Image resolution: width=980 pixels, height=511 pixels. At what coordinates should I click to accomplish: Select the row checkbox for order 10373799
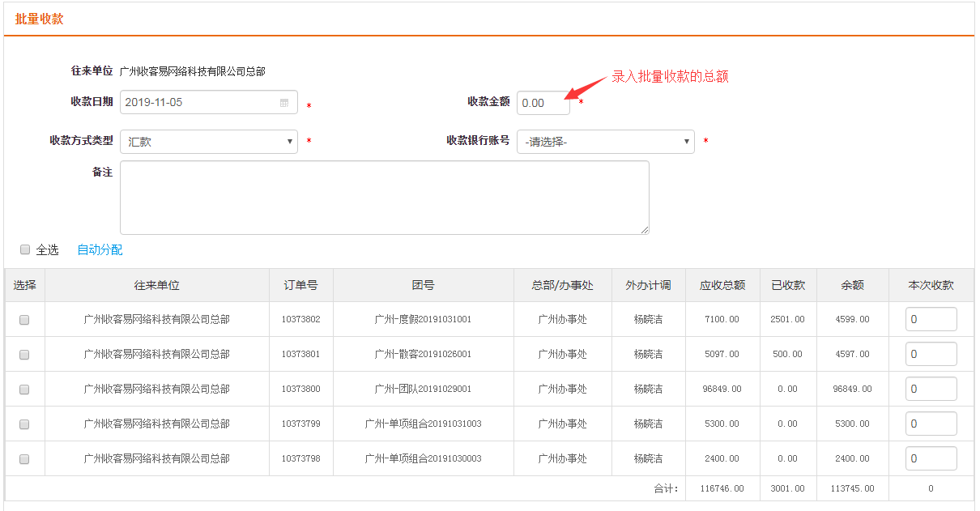(24, 424)
